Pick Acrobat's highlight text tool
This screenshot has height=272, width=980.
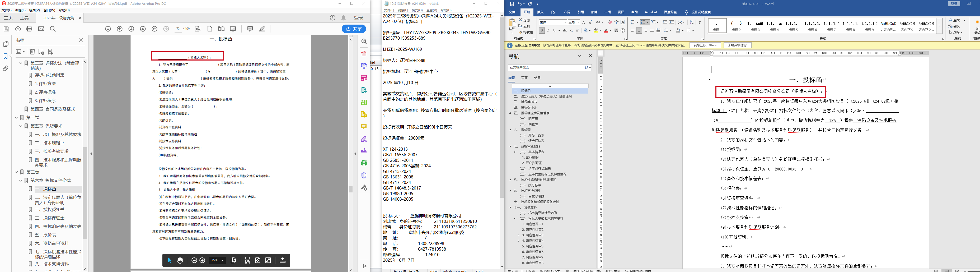coord(262,29)
